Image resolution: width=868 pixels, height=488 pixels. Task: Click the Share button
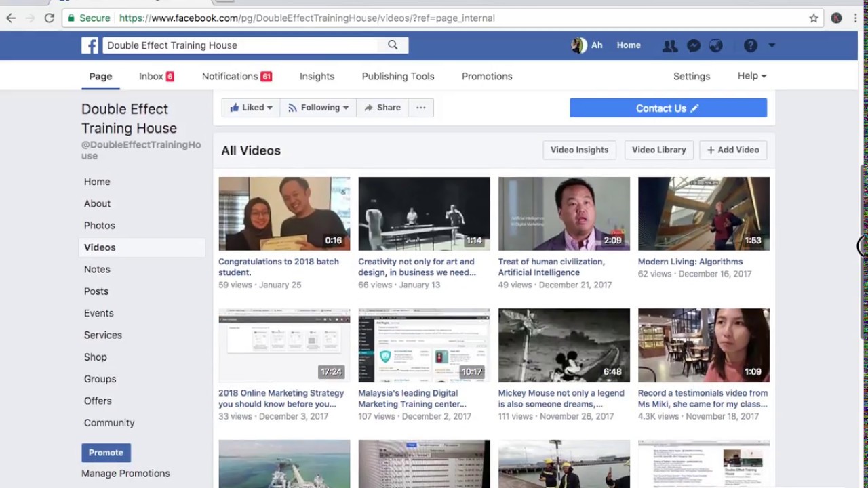click(x=382, y=108)
